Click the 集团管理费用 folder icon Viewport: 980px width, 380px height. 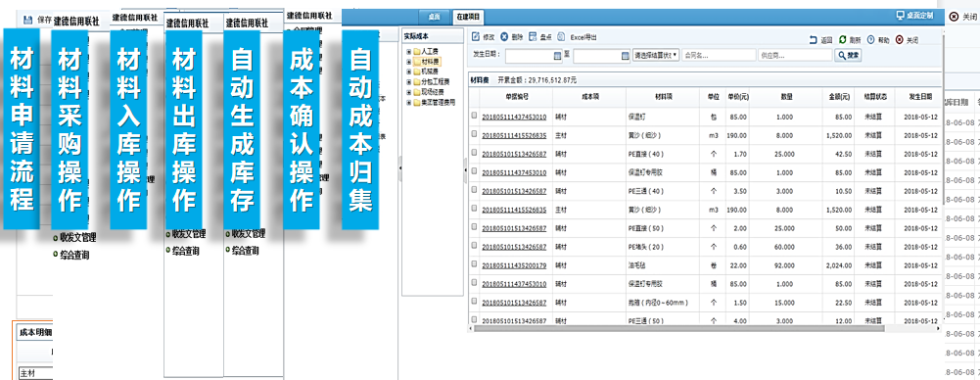click(x=417, y=102)
